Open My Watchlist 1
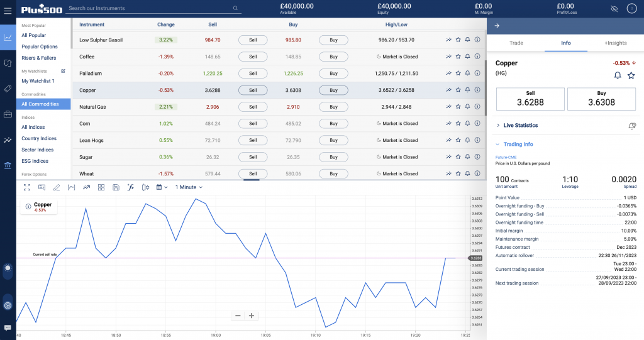Image resolution: width=644 pixels, height=340 pixels. click(x=38, y=81)
